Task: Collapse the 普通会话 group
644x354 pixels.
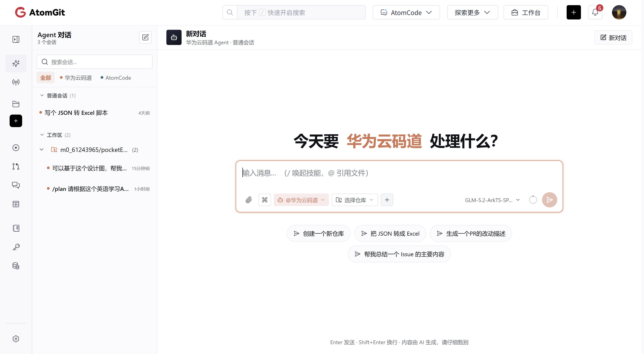Action: [x=42, y=96]
